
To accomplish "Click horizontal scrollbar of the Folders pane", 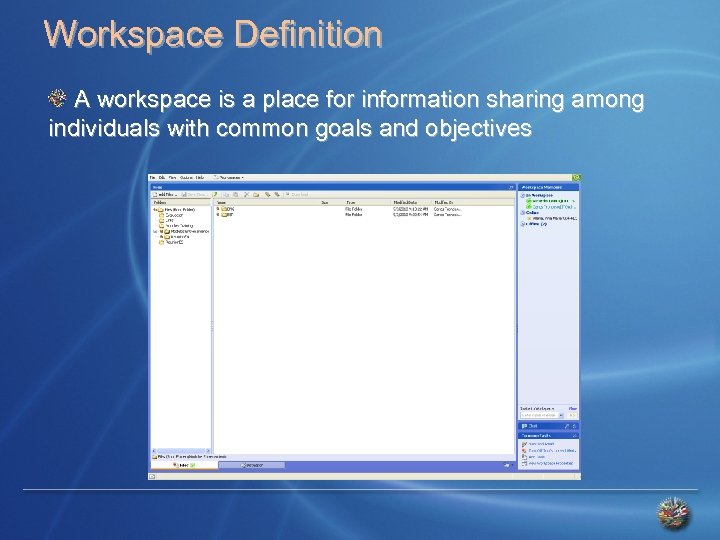I will 181,451.
